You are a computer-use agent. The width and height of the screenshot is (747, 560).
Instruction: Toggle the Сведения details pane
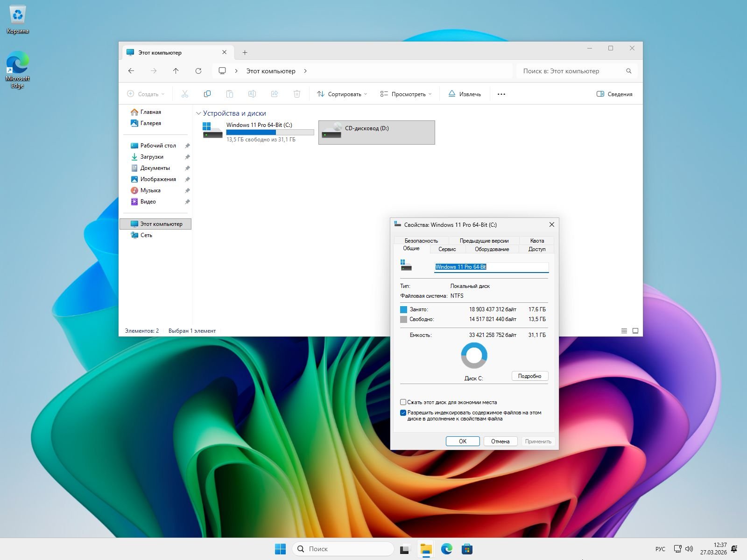(x=614, y=94)
